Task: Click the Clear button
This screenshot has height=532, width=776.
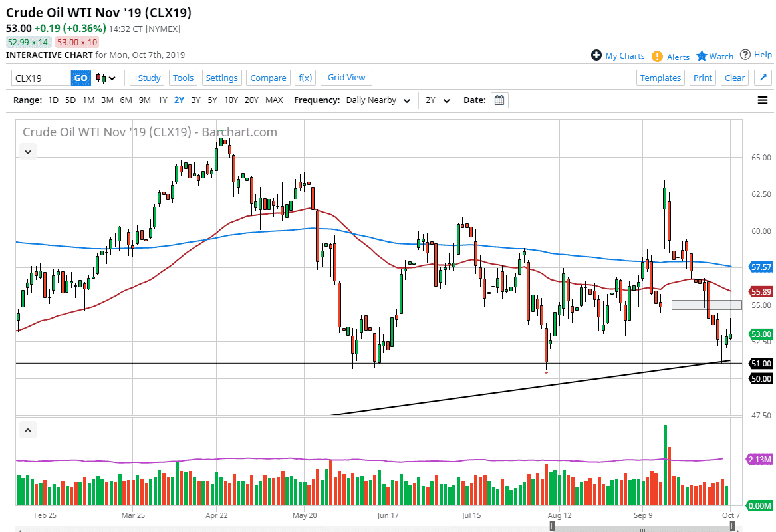Action: 734,78
